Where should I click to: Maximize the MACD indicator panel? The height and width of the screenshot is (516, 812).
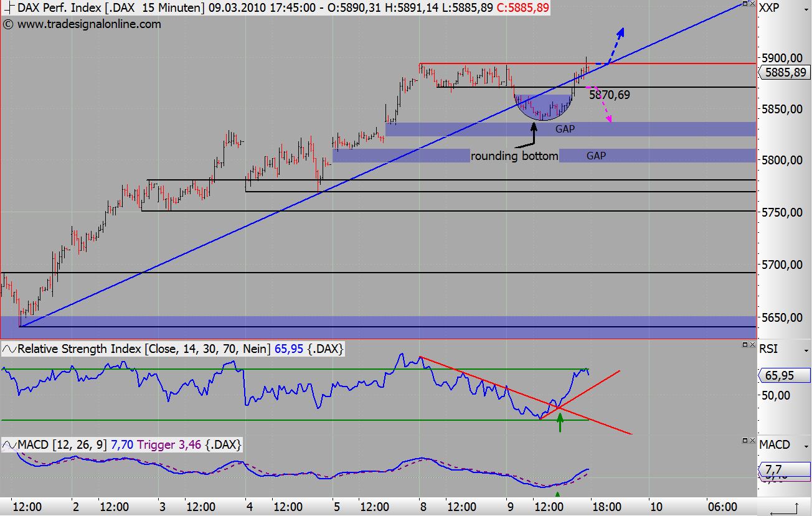point(744,440)
